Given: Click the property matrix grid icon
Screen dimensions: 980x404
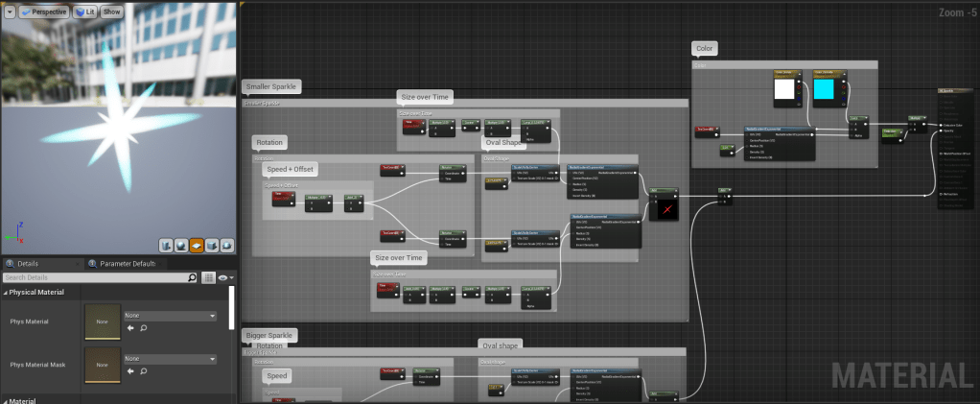Looking at the screenshot, I should [208, 277].
